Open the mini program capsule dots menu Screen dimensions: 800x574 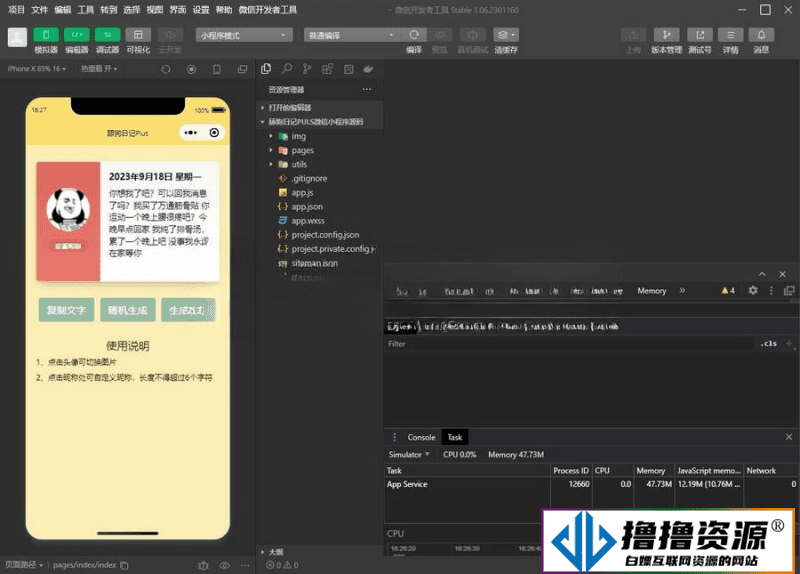coord(191,133)
